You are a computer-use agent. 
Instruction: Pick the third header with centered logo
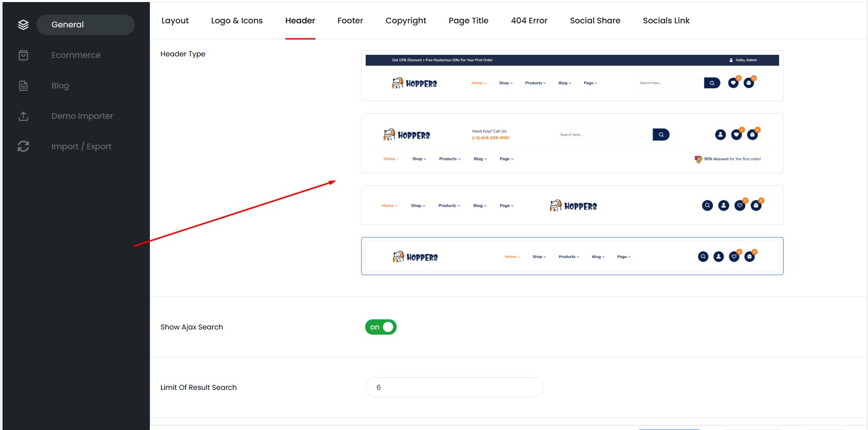[x=572, y=205]
